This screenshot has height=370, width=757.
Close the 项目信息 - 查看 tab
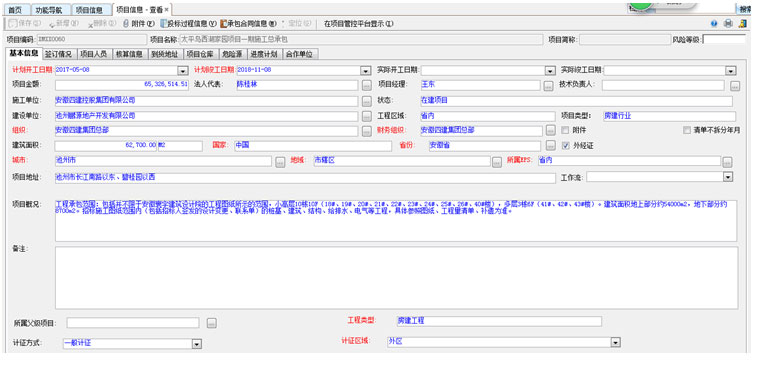(167, 10)
